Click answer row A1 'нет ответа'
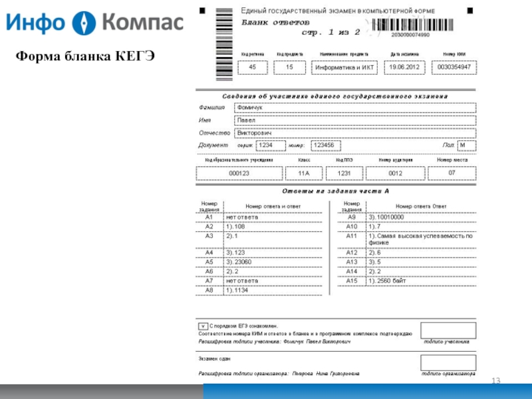This screenshot has width=532, height=399. (x=259, y=217)
